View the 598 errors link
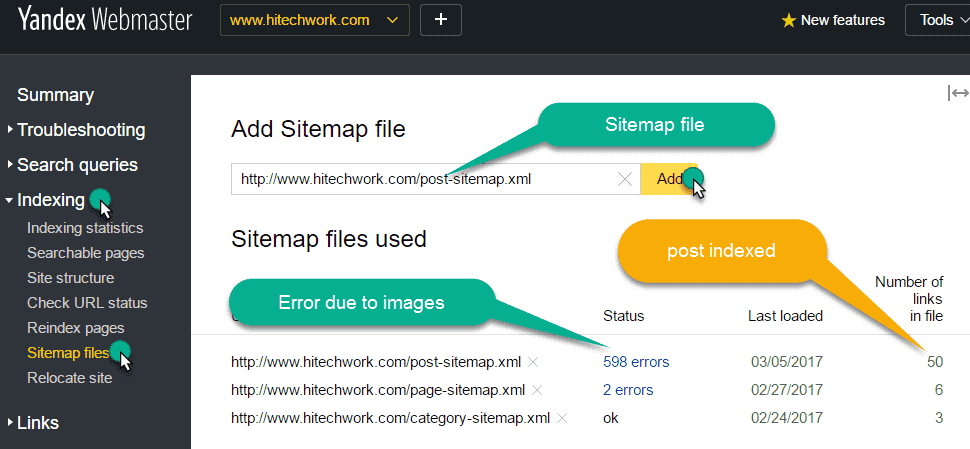This screenshot has width=970, height=449. (636, 362)
